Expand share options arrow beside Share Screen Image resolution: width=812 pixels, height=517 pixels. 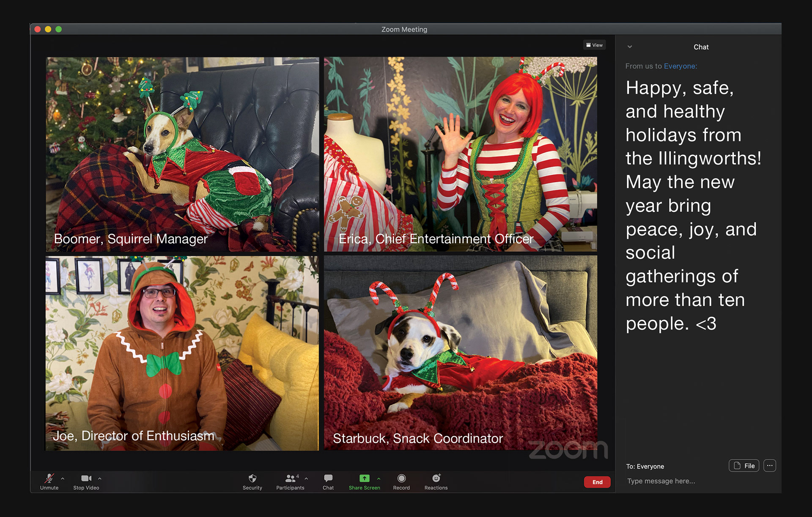[x=379, y=479]
